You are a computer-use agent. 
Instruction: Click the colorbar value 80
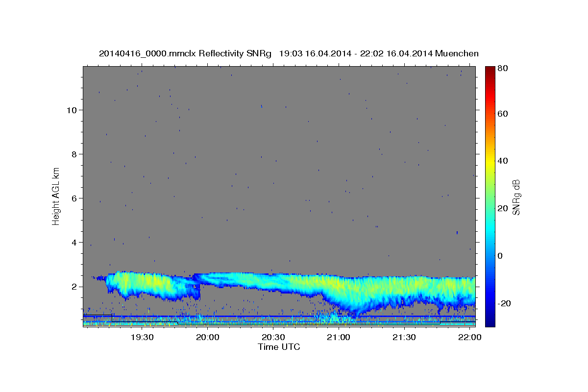pos(502,69)
